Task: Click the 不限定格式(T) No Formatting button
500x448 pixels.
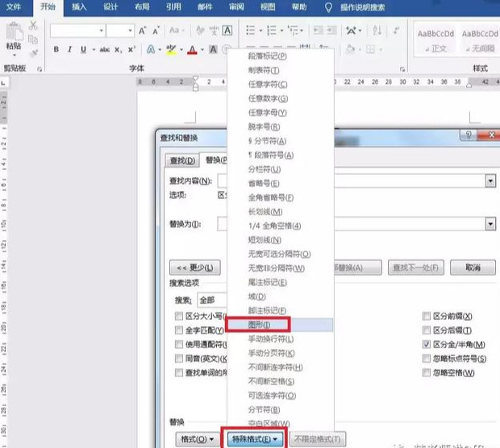Action: coord(317,439)
